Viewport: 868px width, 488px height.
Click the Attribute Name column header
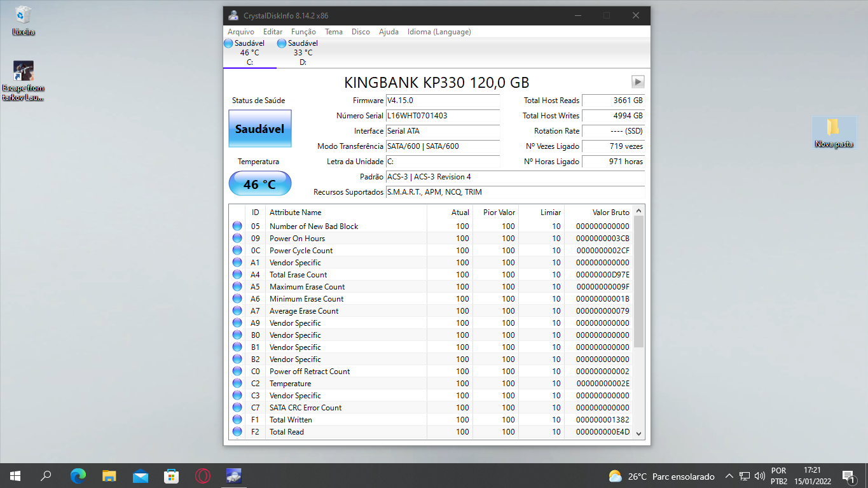coord(346,213)
